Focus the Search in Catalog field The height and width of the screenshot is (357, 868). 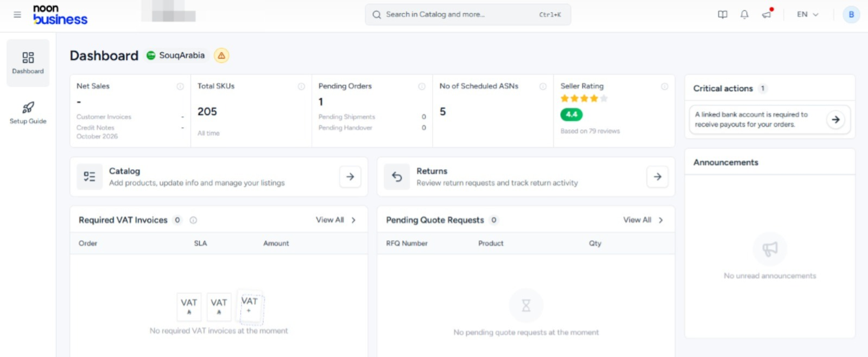click(467, 15)
